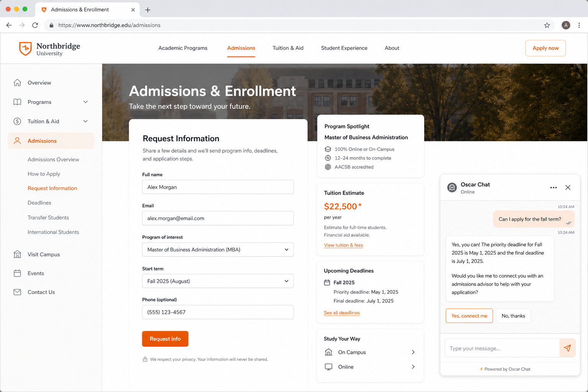Screen dimensions: 588x392
Task: Select Request Information sidebar link
Action: 52,188
